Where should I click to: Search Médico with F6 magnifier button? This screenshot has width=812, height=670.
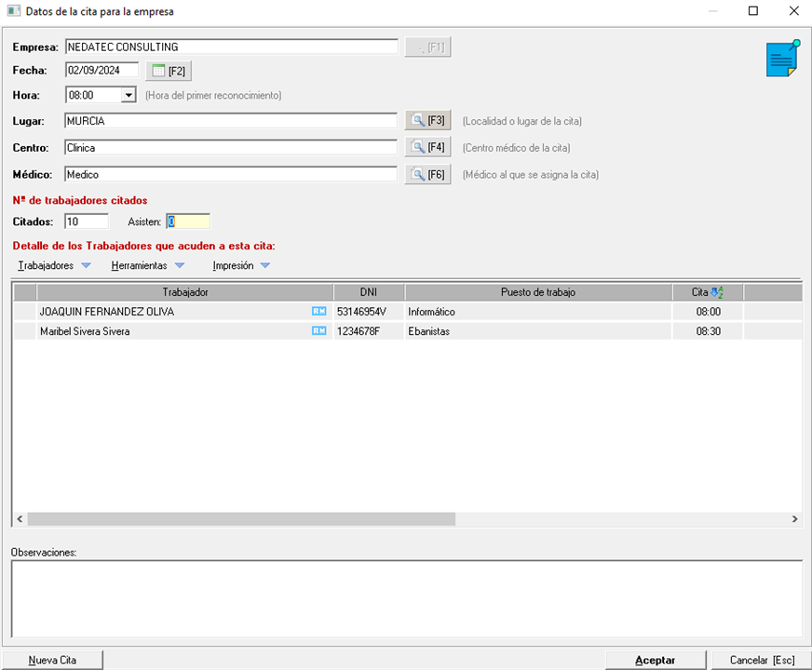point(427,174)
